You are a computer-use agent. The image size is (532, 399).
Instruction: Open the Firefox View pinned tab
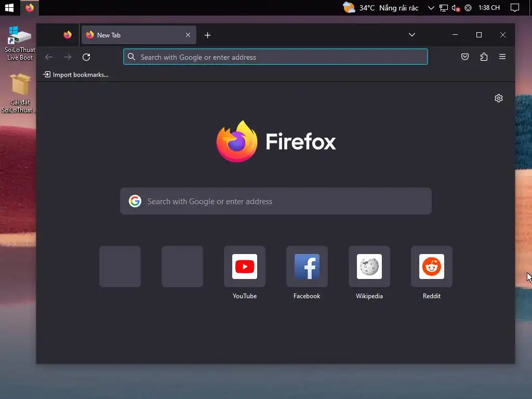(x=68, y=35)
